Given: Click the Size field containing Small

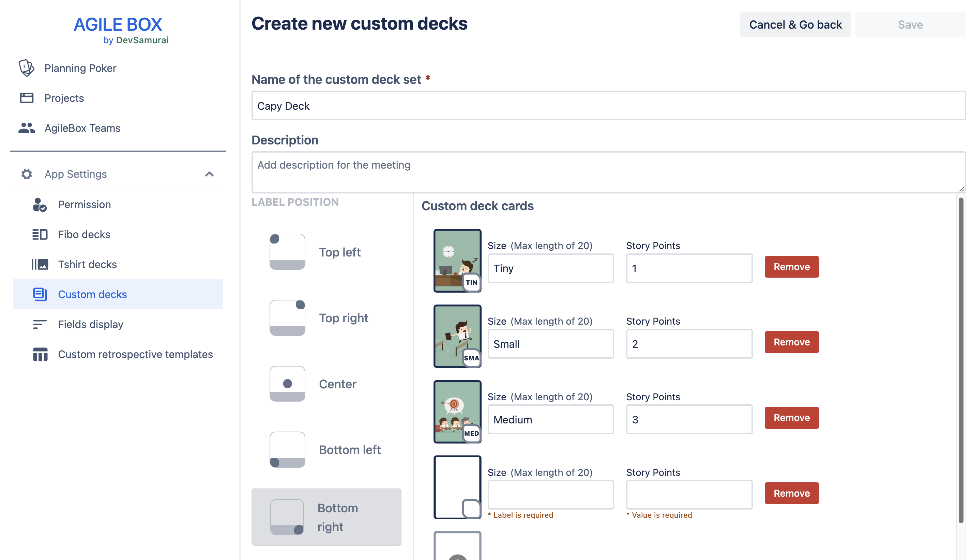Looking at the screenshot, I should [551, 344].
